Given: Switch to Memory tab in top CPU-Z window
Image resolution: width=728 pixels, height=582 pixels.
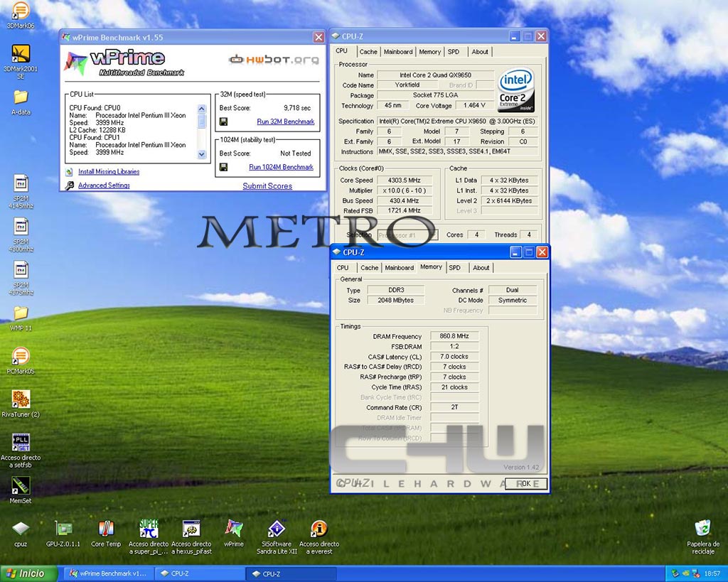Looking at the screenshot, I should pos(430,52).
